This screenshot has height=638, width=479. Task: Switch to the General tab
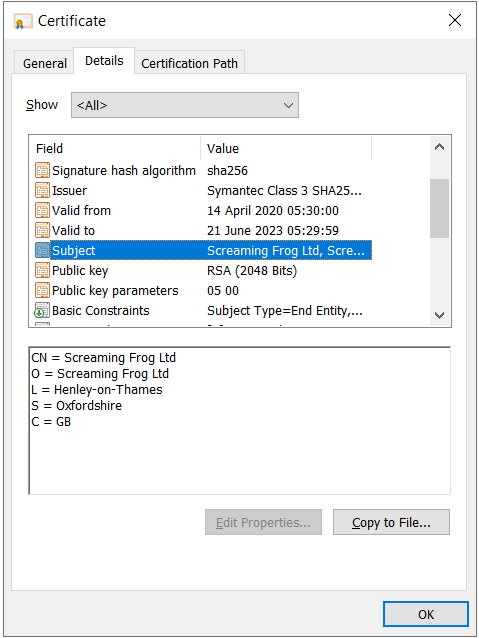[44, 63]
